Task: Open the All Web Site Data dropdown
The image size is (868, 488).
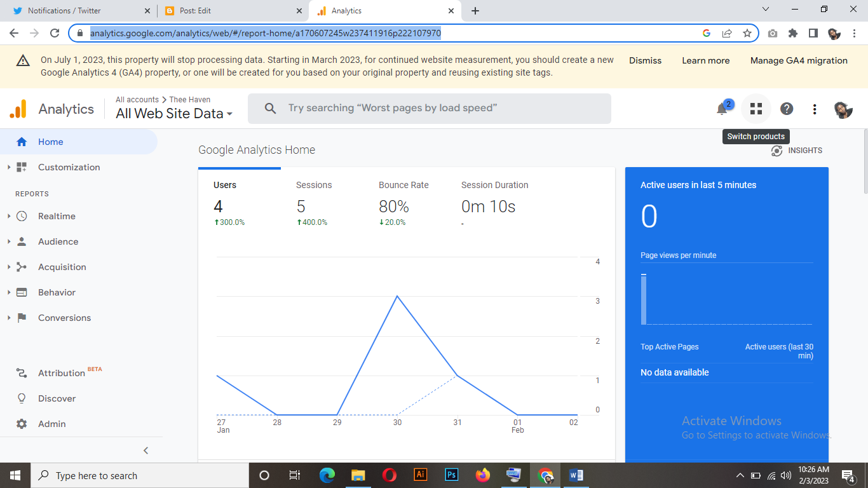Action: tap(174, 114)
